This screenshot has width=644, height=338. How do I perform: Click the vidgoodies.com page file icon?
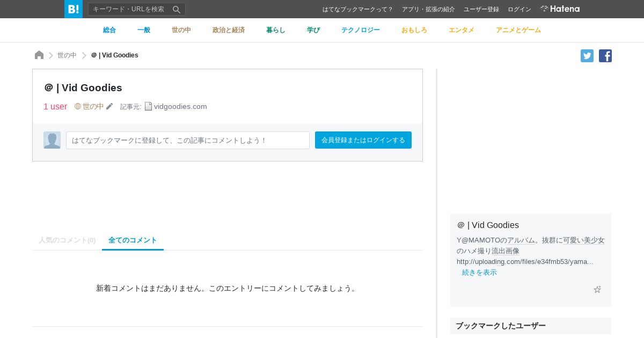(x=148, y=106)
